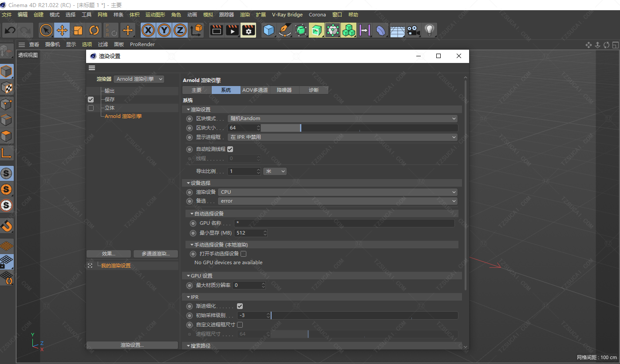Toggle the Z axis lock
Image resolution: width=620 pixels, height=364 pixels.
pos(180,31)
